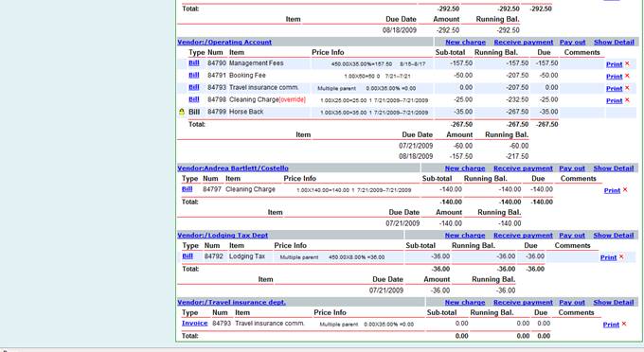Open Vendor:/Travel insurance dept. link
This screenshot has width=644, height=352.
click(232, 302)
